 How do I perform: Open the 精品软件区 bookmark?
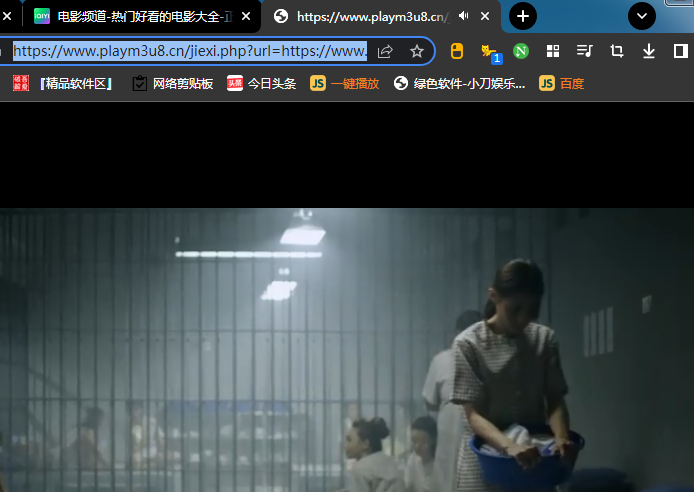click(63, 83)
